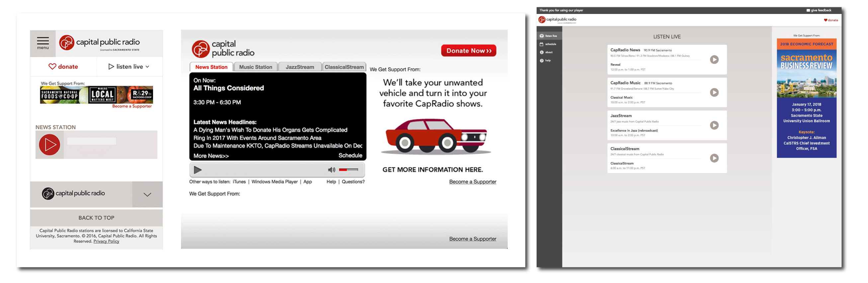Screen dimensions: 868x283
Task: Mute audio via speaker icon
Action: pos(332,170)
